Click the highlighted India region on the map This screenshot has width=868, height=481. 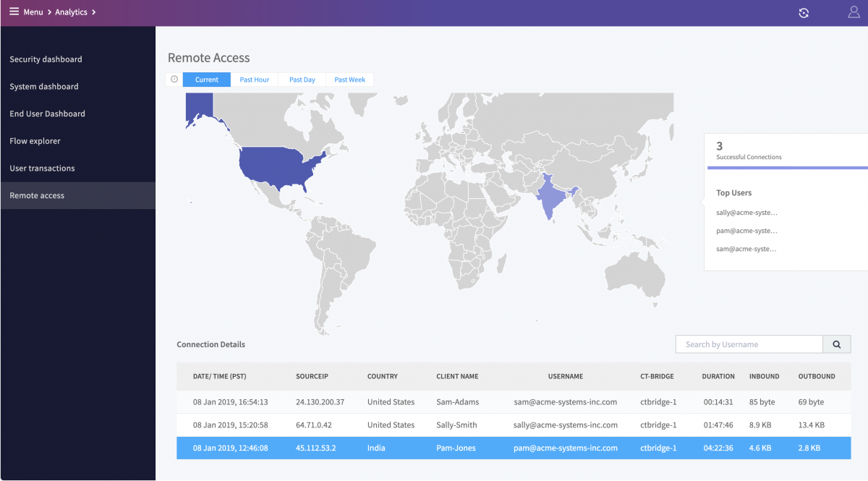[x=551, y=195]
